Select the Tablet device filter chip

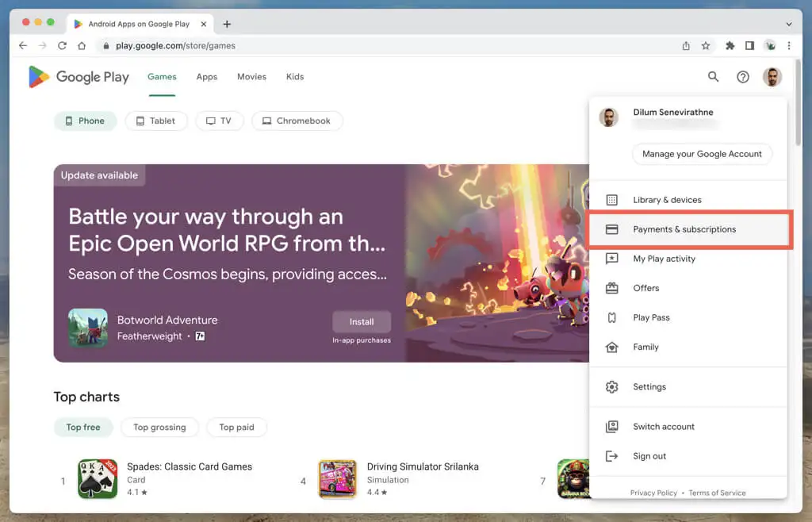[x=156, y=121]
